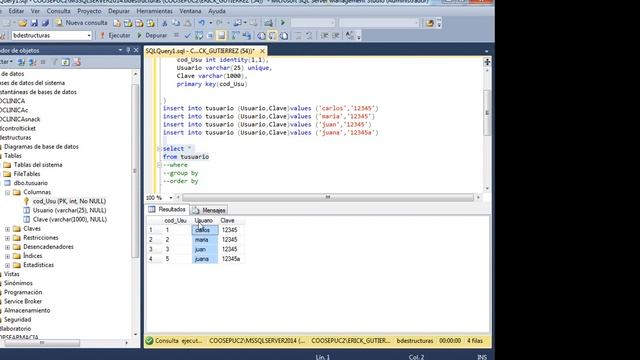Click the Nueva consulta button
640x360 pixels.
(82, 23)
